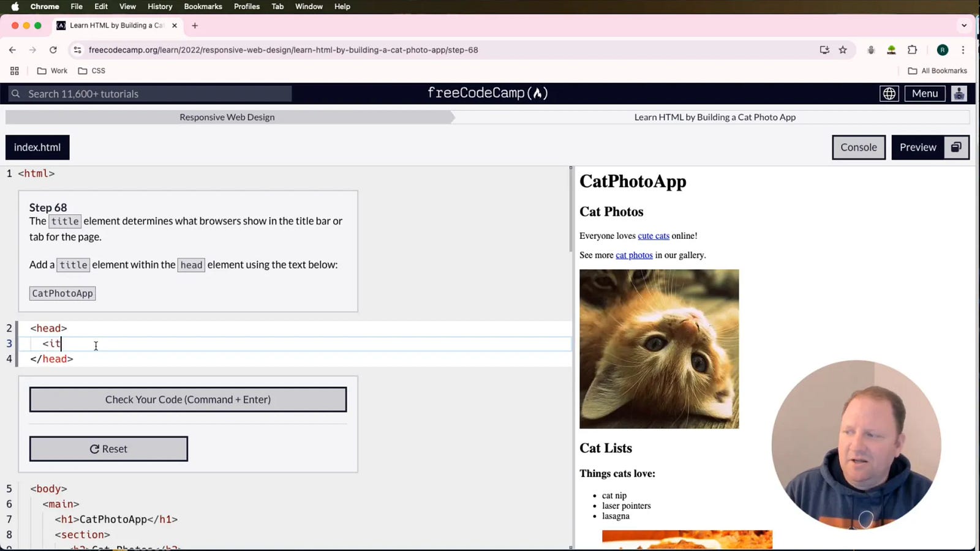The width and height of the screenshot is (980, 551).
Task: Go back to the previous page
Action: coord(12,50)
